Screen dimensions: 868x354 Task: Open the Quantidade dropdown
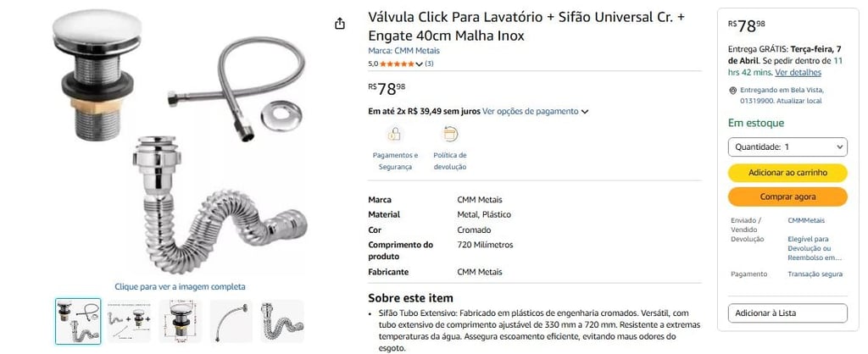[x=787, y=147]
